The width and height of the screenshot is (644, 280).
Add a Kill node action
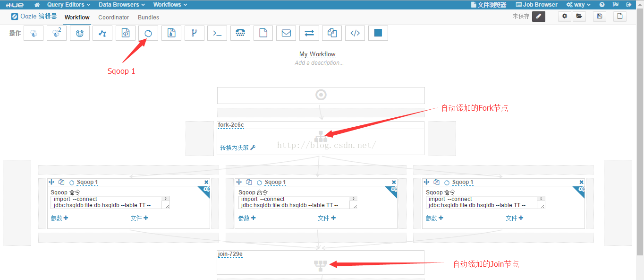(378, 33)
